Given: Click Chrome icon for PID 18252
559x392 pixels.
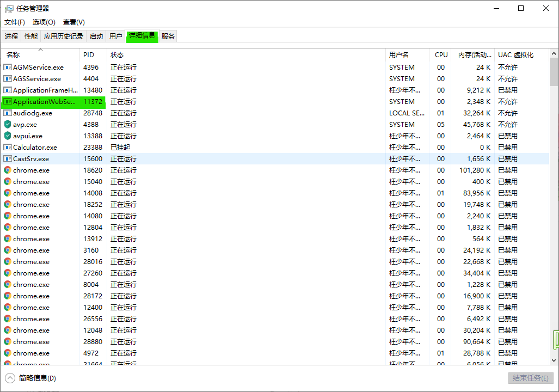Looking at the screenshot, I should [x=8, y=204].
